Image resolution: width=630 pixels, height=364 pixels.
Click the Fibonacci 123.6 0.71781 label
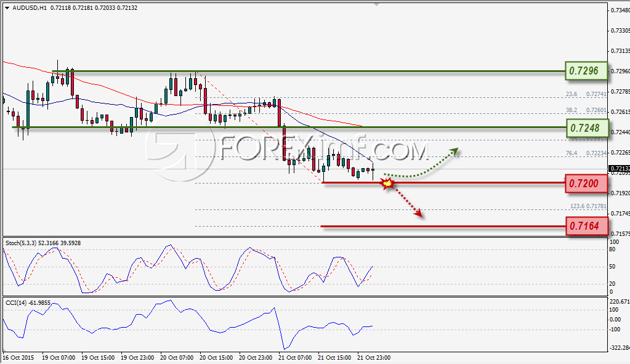[588, 206]
